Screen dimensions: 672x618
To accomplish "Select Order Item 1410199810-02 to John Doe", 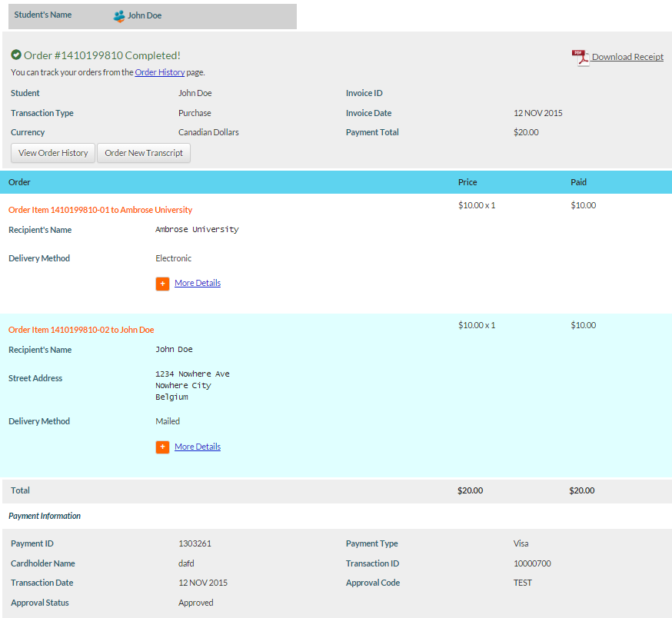I will pyautogui.click(x=81, y=330).
